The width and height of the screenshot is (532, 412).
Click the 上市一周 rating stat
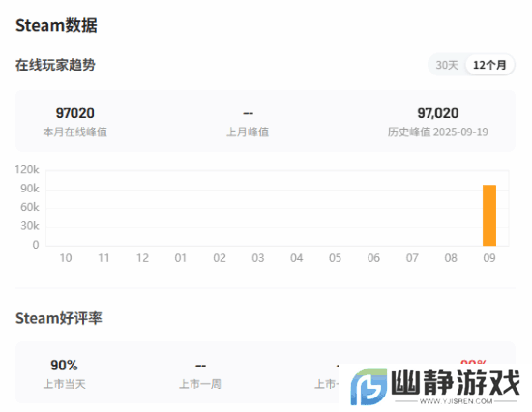click(200, 374)
